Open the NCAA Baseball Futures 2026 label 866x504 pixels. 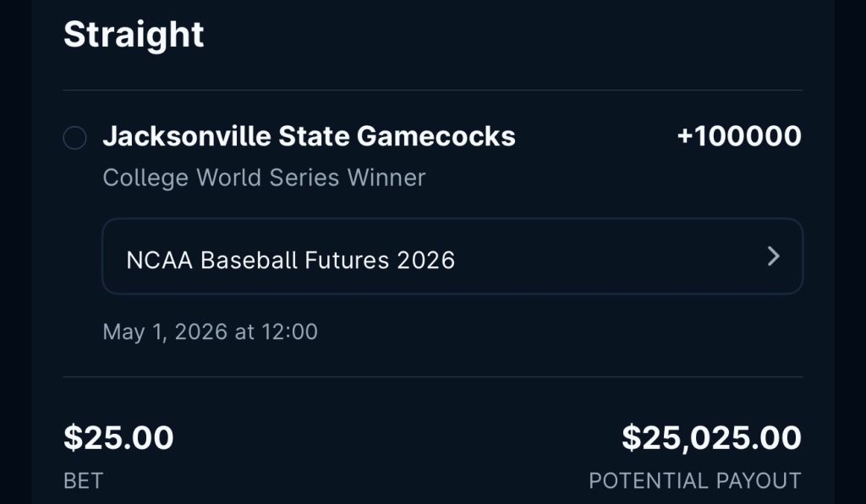click(x=290, y=260)
